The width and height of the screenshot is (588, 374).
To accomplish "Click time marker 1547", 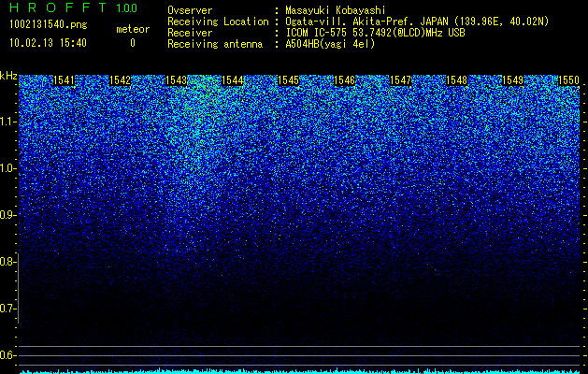I will point(400,80).
